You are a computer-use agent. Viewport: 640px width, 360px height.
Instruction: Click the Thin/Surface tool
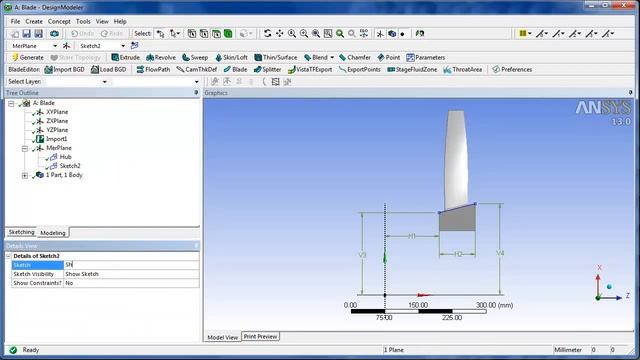click(276, 58)
